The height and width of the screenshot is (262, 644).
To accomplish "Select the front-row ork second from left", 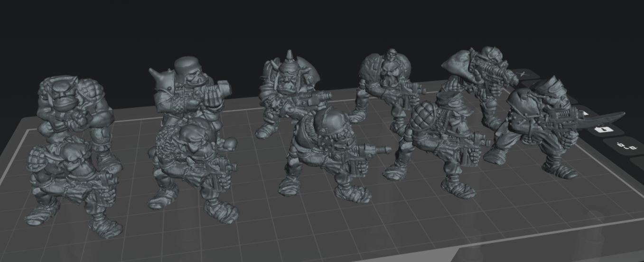I will coord(192,171).
